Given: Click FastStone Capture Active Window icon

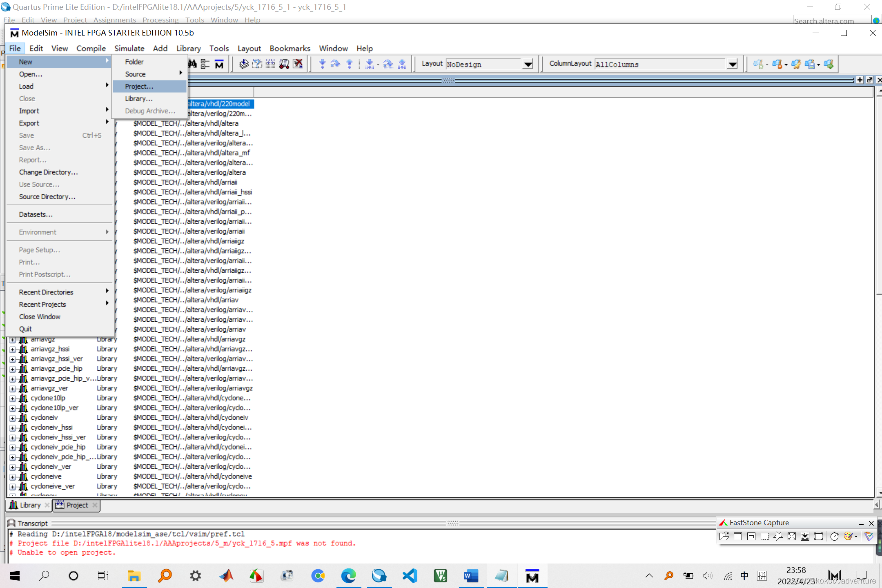Looking at the screenshot, I should tap(738, 537).
